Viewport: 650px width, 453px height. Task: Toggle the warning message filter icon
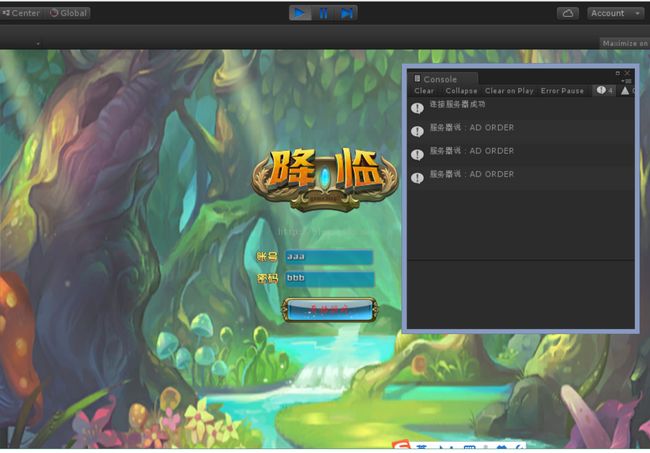tap(625, 90)
